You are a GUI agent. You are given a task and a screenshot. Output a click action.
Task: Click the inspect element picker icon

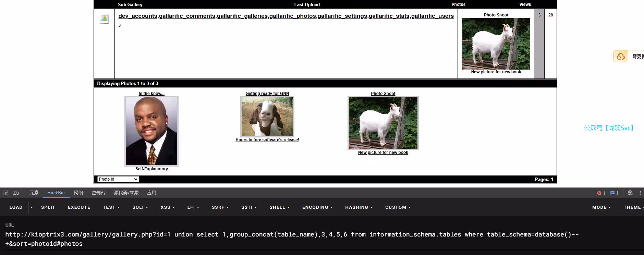pyautogui.click(x=5, y=193)
